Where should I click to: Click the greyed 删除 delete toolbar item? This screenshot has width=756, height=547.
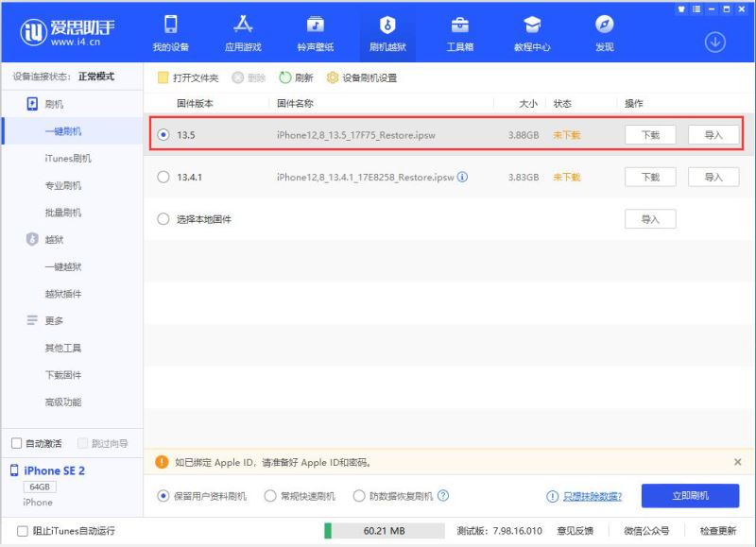249,77
